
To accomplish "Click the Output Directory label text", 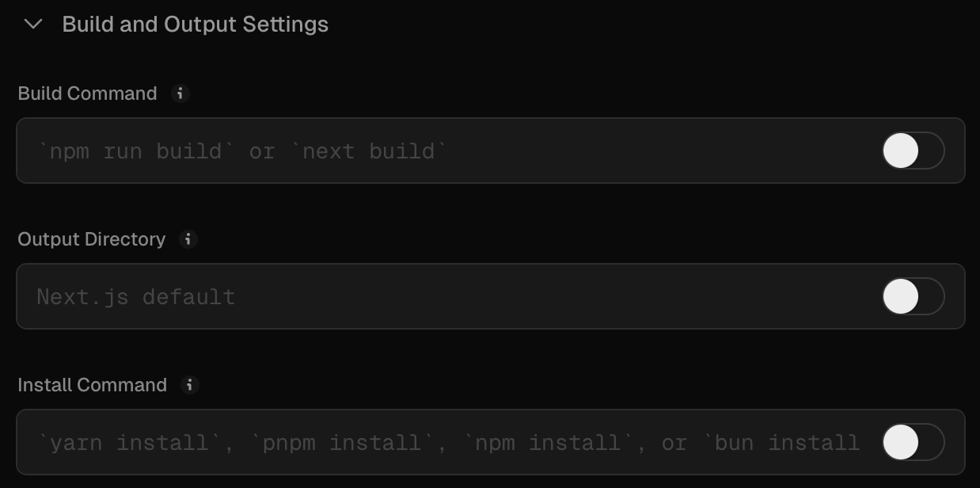I will pyautogui.click(x=91, y=239).
